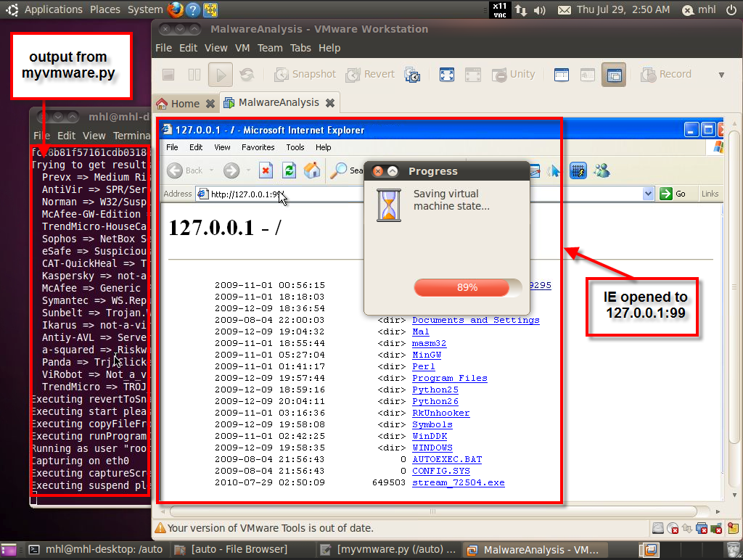Click the IE Stop button

click(x=266, y=170)
